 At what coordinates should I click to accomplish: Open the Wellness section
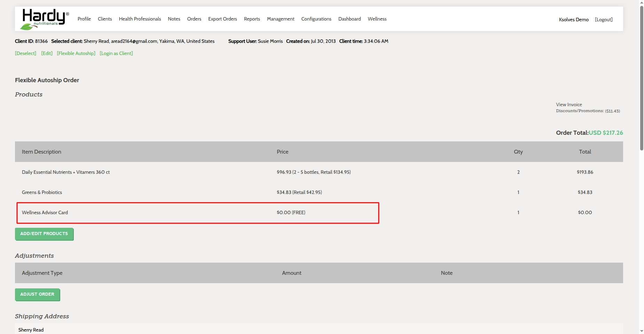click(377, 19)
